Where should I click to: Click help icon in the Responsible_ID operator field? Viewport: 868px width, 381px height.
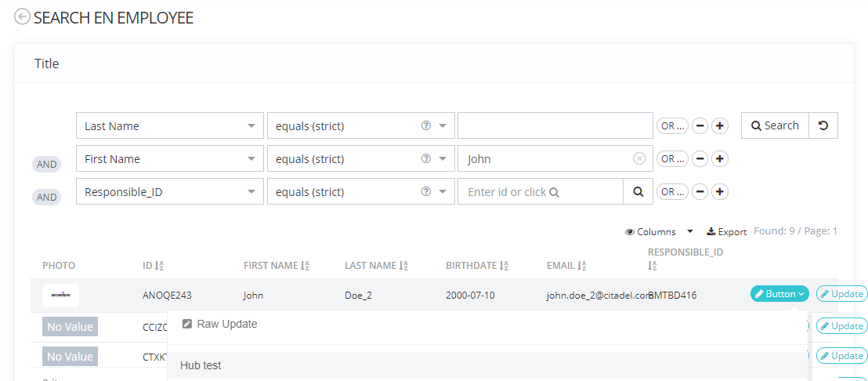click(426, 191)
